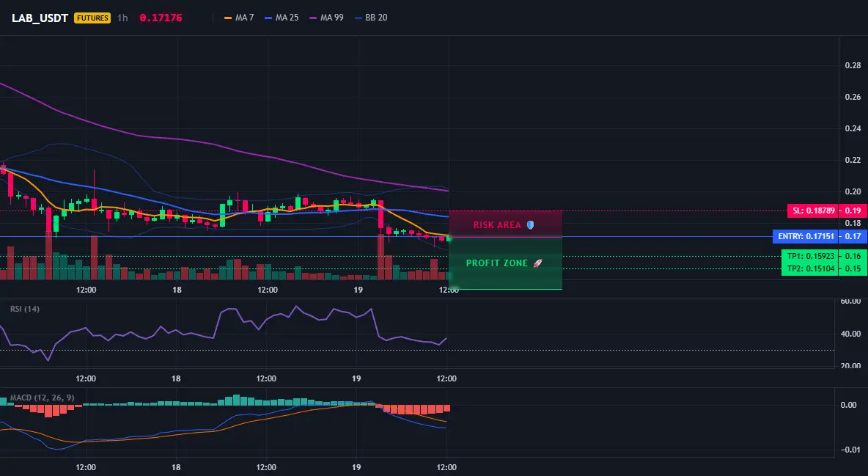The image size is (868, 476).
Task: Select the LAB_USDT symbol name
Action: tap(40, 18)
